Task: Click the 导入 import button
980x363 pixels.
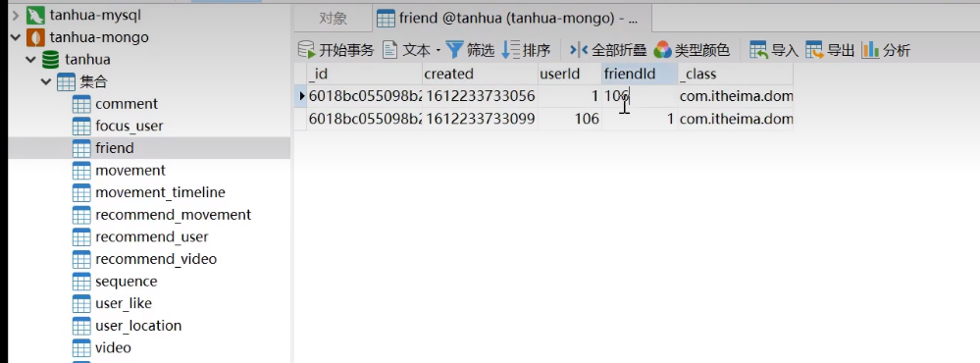Action: tap(774, 50)
